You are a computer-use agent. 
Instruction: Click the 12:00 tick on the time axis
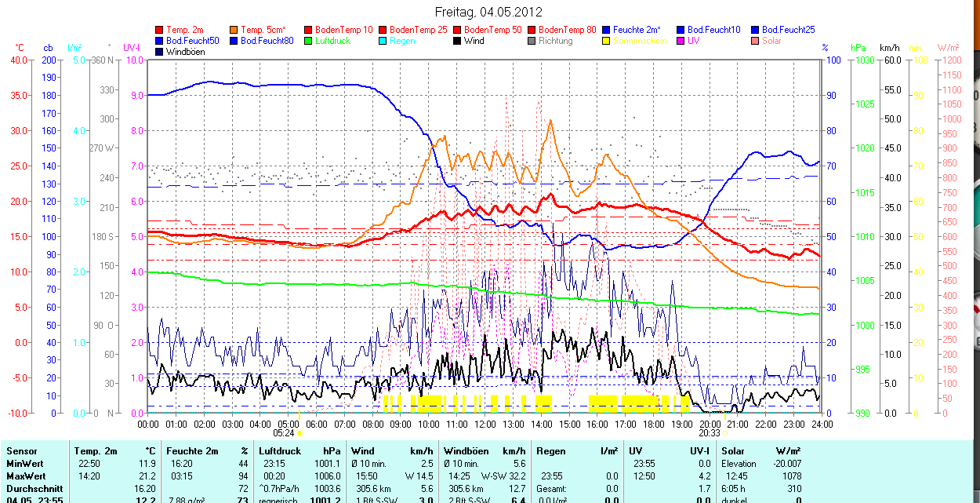485,424
